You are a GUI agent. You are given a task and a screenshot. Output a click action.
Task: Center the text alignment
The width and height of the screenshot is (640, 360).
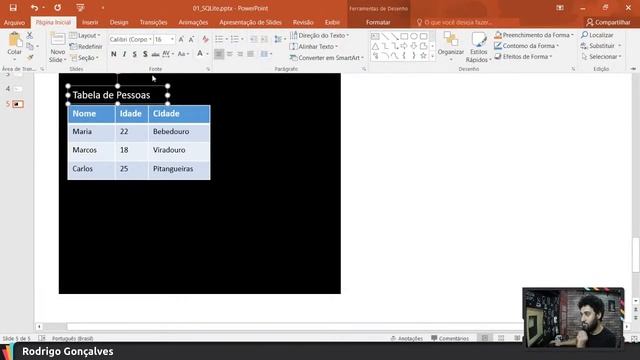pos(230,54)
